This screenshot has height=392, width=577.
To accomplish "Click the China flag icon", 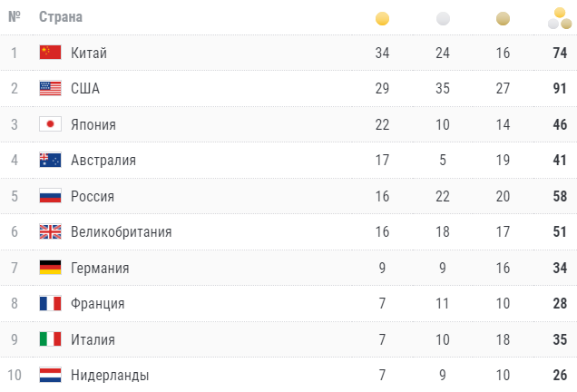I will (x=50, y=53).
